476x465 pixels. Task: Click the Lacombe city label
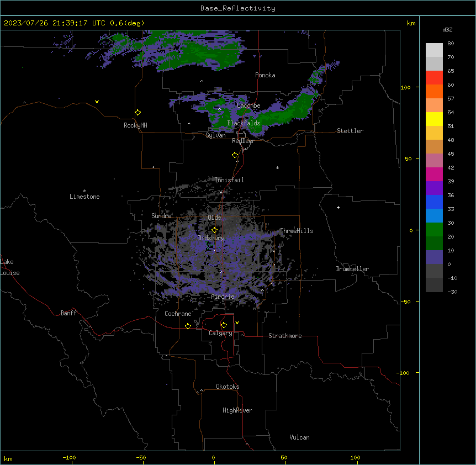(248, 105)
